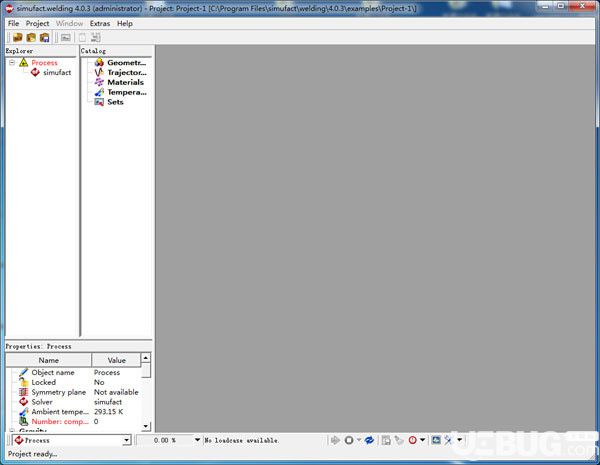Image resolution: width=600 pixels, height=465 pixels.
Task: Select Temperature label in Catalog
Action: point(127,92)
